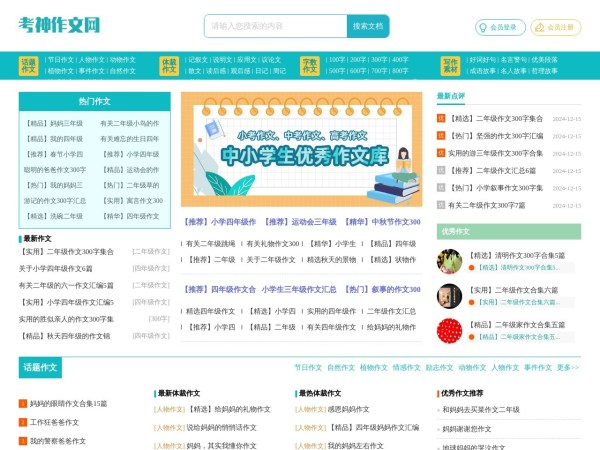Viewport: 600px width, 450px height.
Task: Open 关于小学四年级作文6篇 link
Action: [x=55, y=269]
